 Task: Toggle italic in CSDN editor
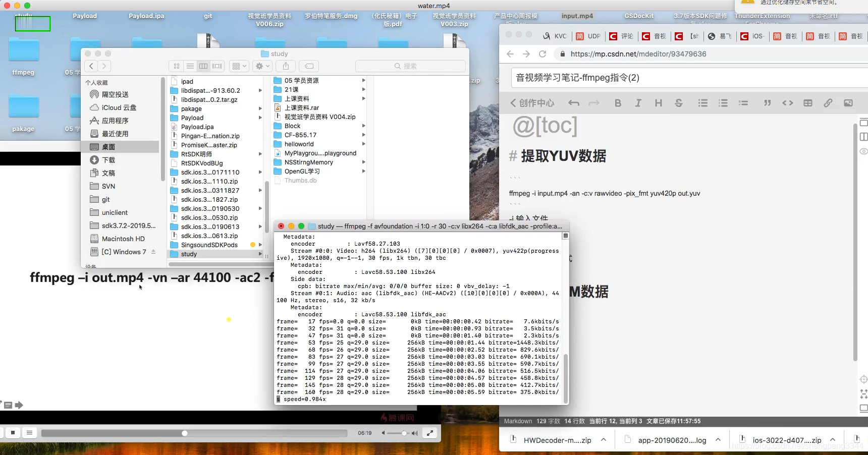[638, 103]
